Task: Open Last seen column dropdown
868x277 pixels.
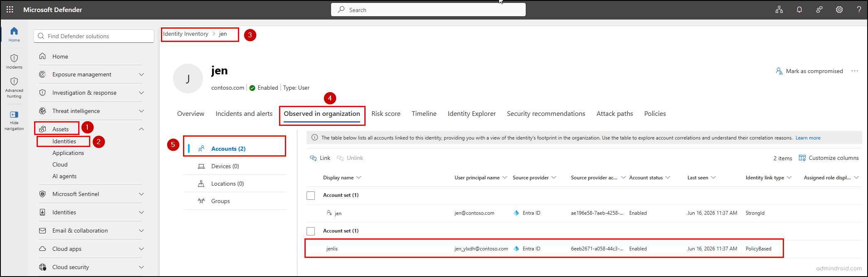Action: (713, 178)
